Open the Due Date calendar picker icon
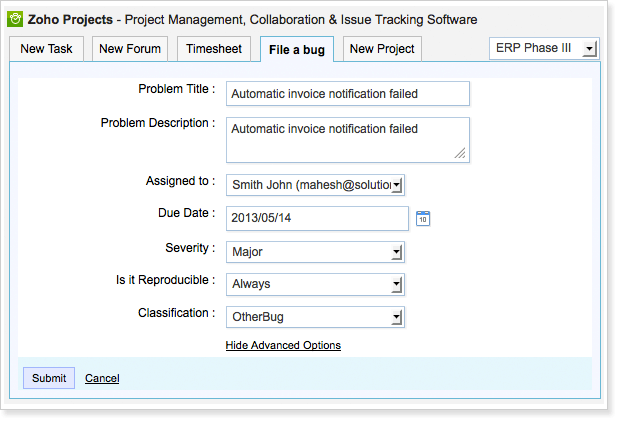 pos(423,218)
